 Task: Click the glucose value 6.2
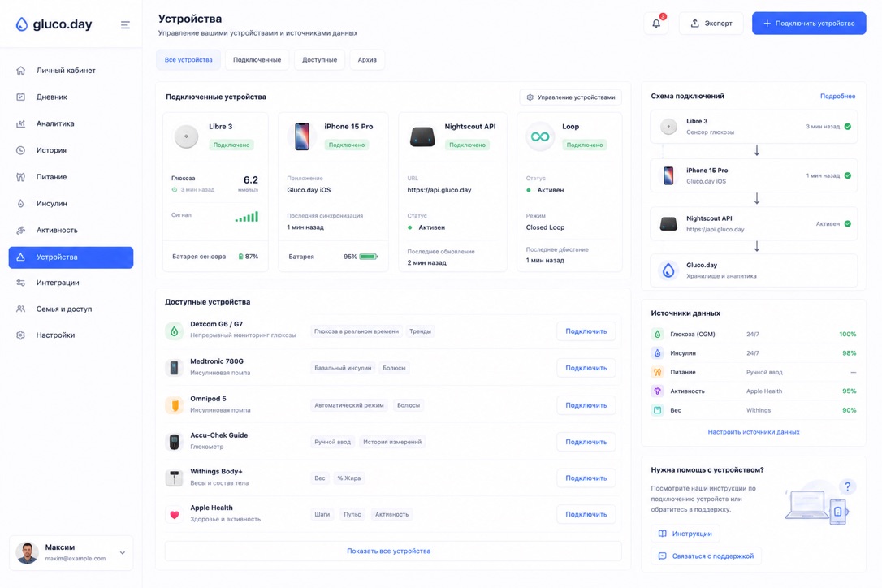coord(250,180)
